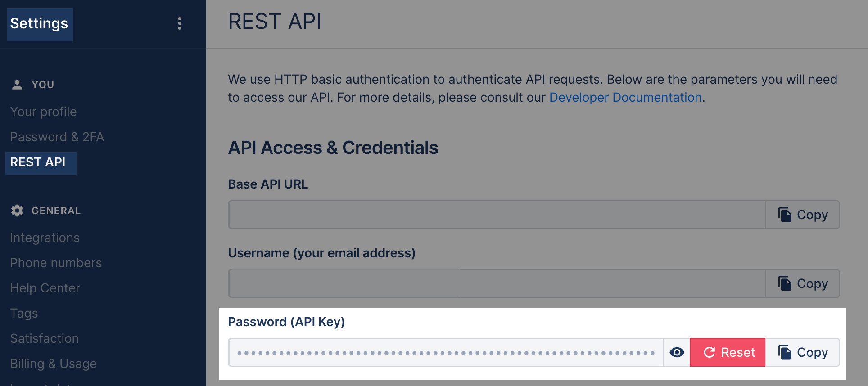Reset the API key password

[x=728, y=352]
